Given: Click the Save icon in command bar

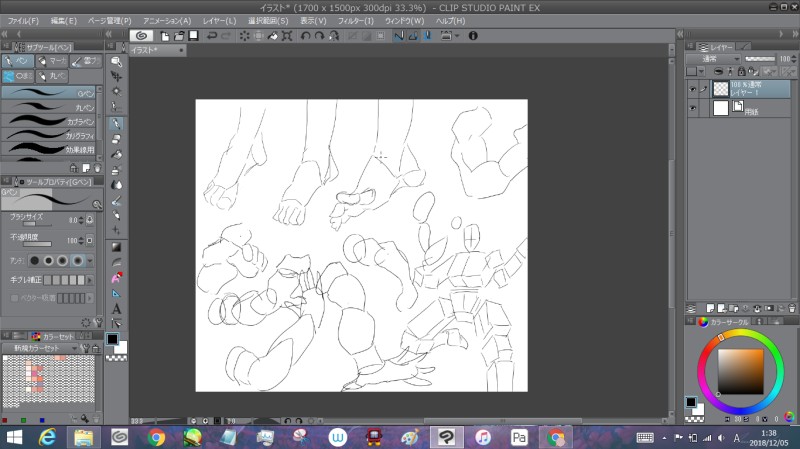Looking at the screenshot, I should coord(193,36).
